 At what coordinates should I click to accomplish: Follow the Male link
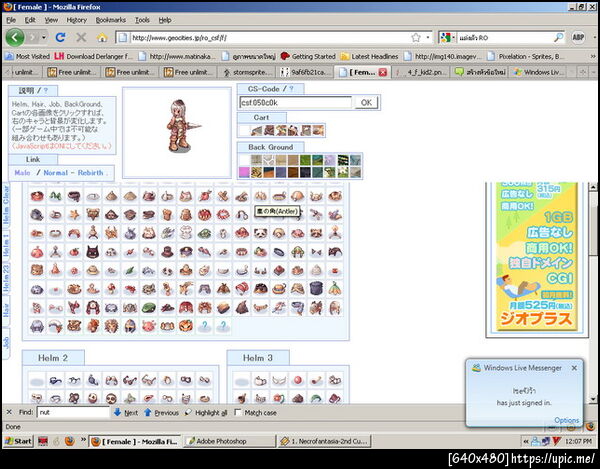coord(22,173)
